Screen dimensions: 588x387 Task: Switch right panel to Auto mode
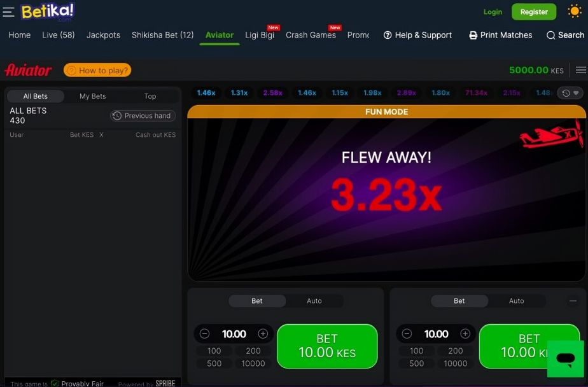pyautogui.click(x=516, y=300)
